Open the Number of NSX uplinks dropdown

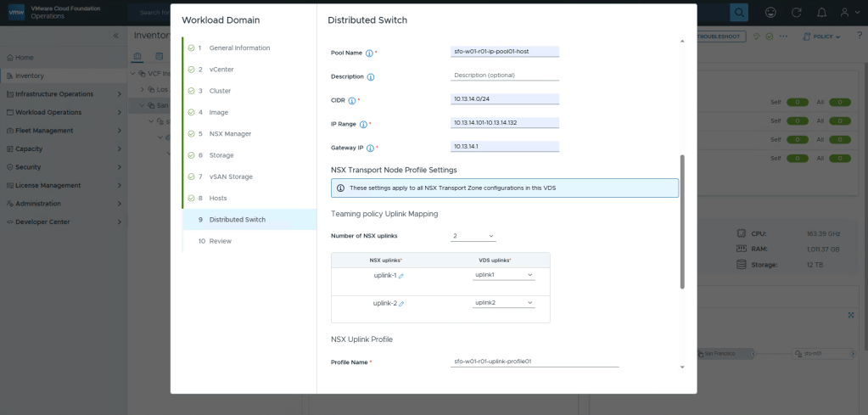tap(473, 236)
